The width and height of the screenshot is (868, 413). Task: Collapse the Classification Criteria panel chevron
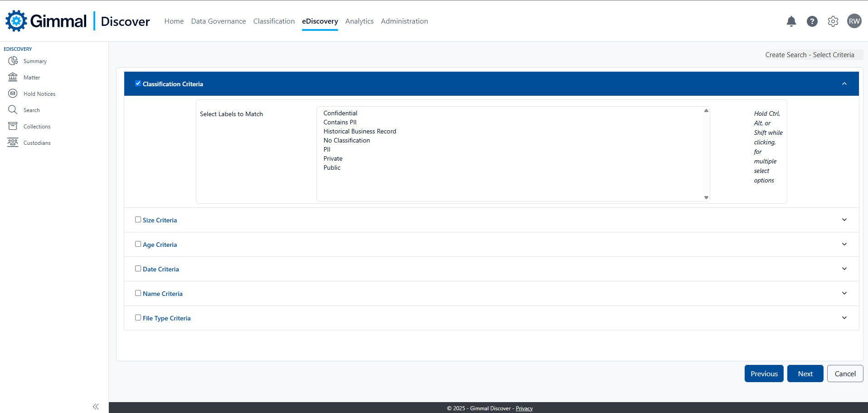tap(844, 84)
